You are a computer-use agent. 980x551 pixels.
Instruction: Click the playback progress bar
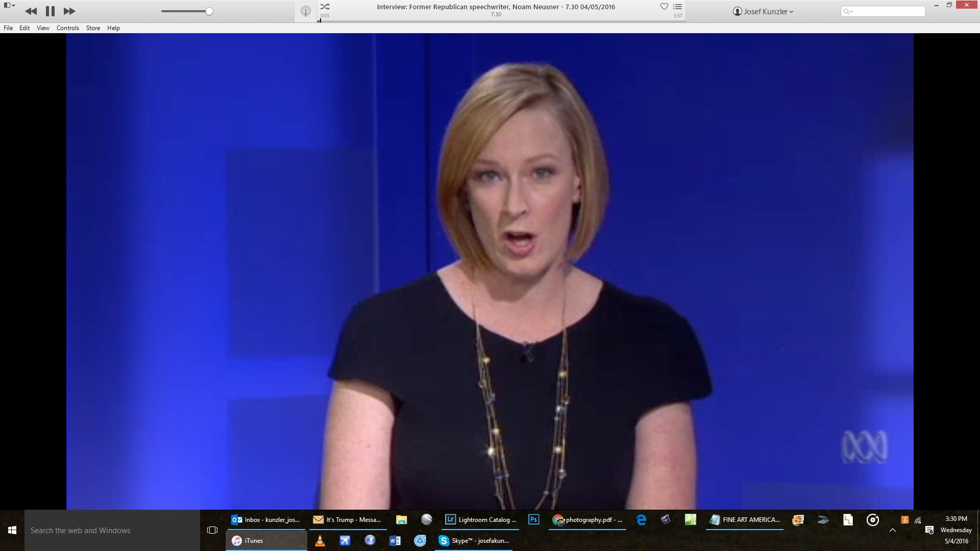pyautogui.click(x=500, y=21)
